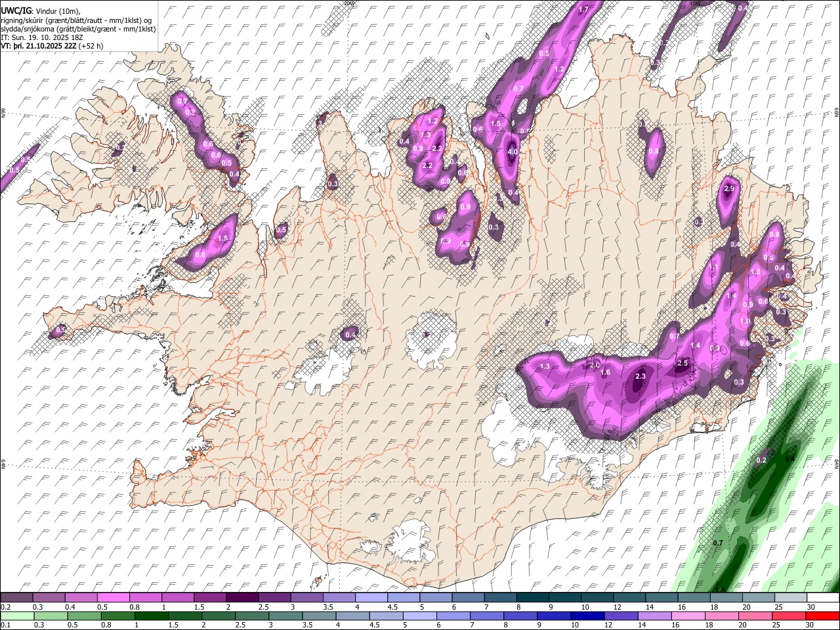Select the pale green 0.1–0.3 swatch in the lower legend row
Screen dimensions: 840x630
click(17, 616)
